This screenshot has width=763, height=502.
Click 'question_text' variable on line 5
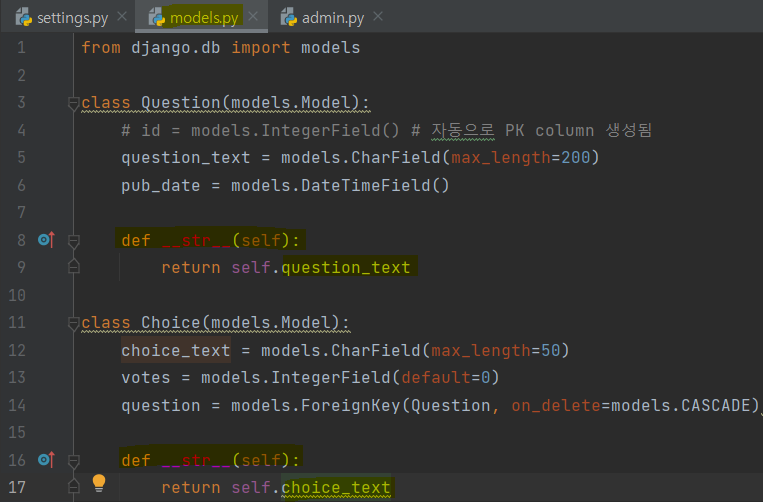point(185,158)
